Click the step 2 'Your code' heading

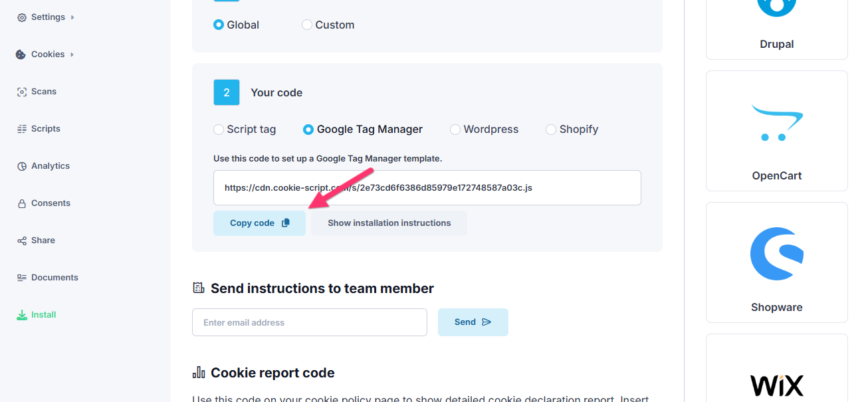[276, 93]
